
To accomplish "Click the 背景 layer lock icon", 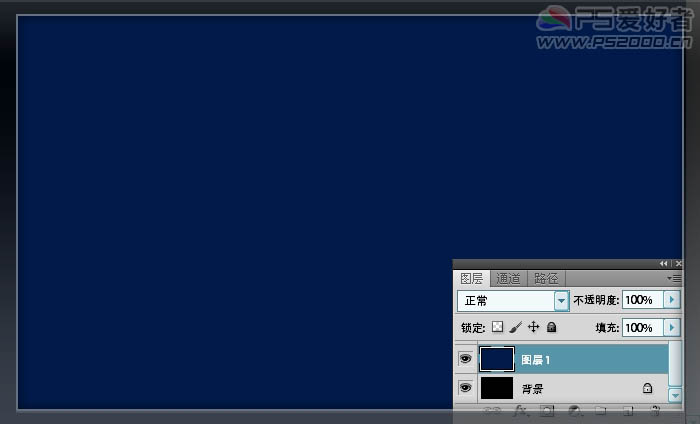I will tap(647, 388).
